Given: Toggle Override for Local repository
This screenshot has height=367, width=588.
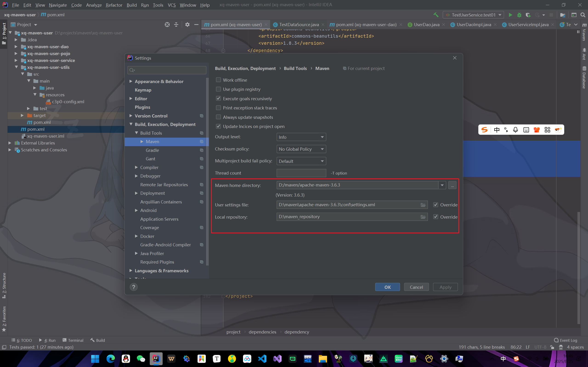Looking at the screenshot, I should tap(436, 217).
